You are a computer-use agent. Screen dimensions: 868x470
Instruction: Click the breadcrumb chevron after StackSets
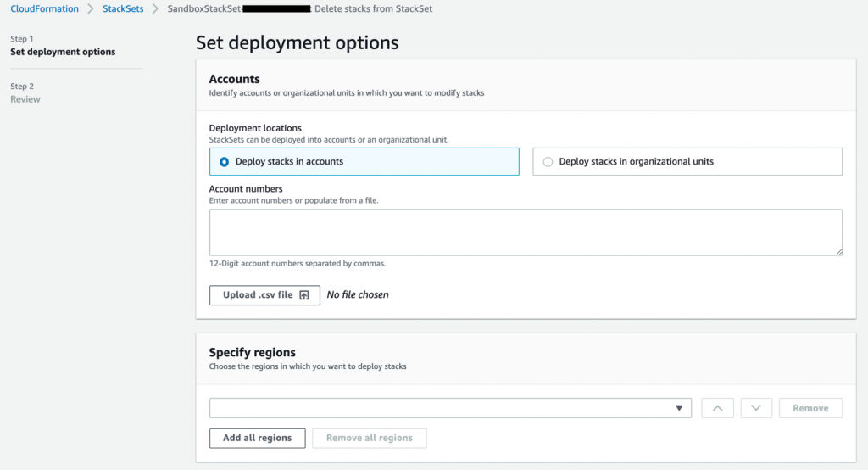point(153,8)
